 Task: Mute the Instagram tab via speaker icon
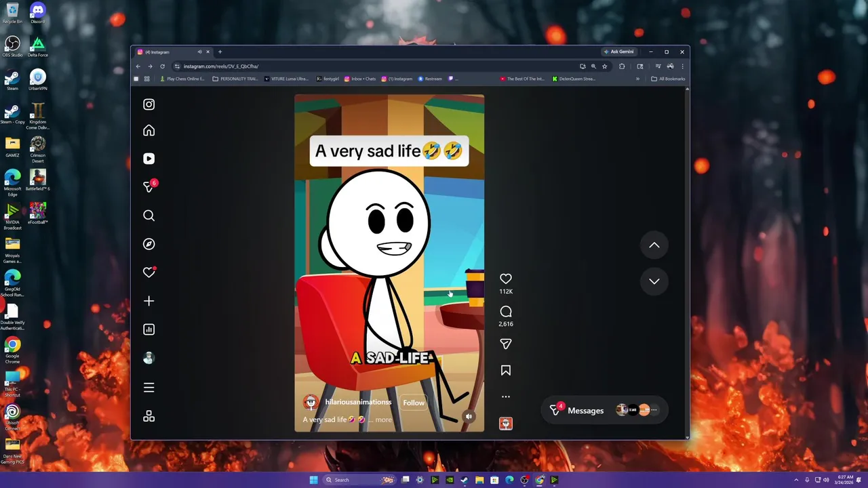(x=199, y=52)
